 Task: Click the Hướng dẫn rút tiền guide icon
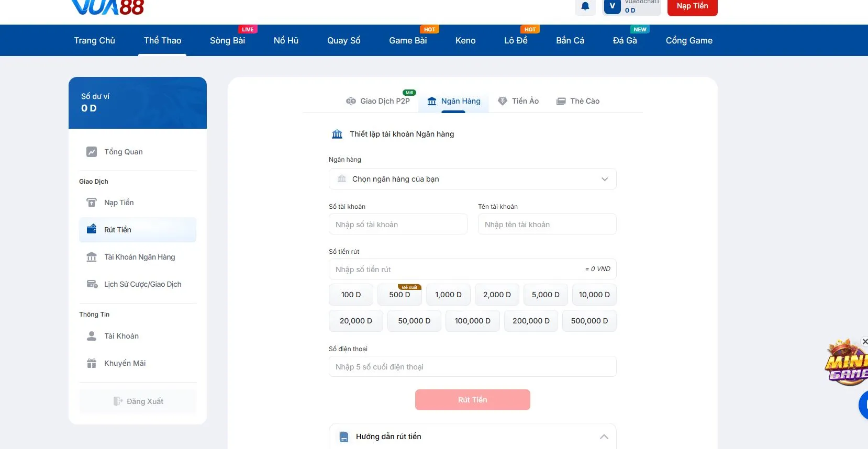point(344,437)
